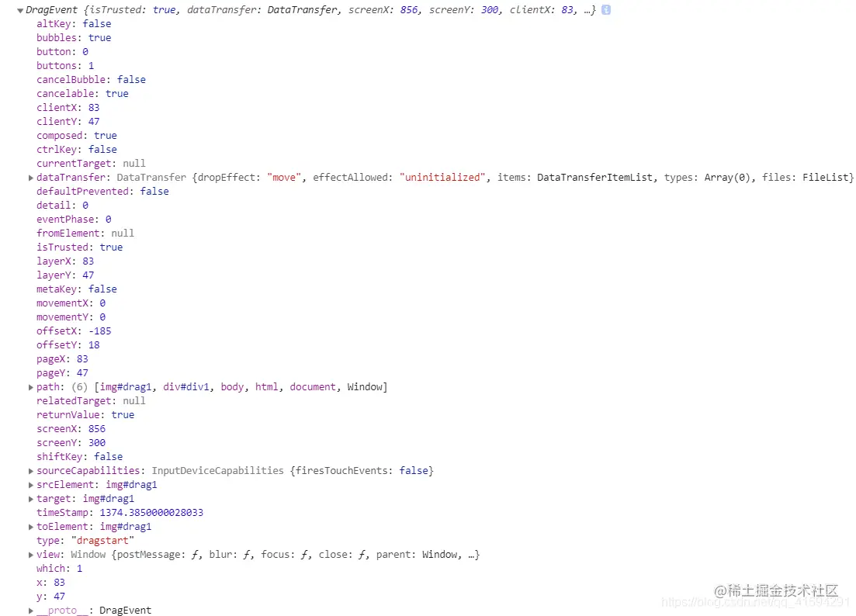Select the button: 0 row
Image resolution: width=856 pixels, height=616 pixels.
click(x=62, y=52)
